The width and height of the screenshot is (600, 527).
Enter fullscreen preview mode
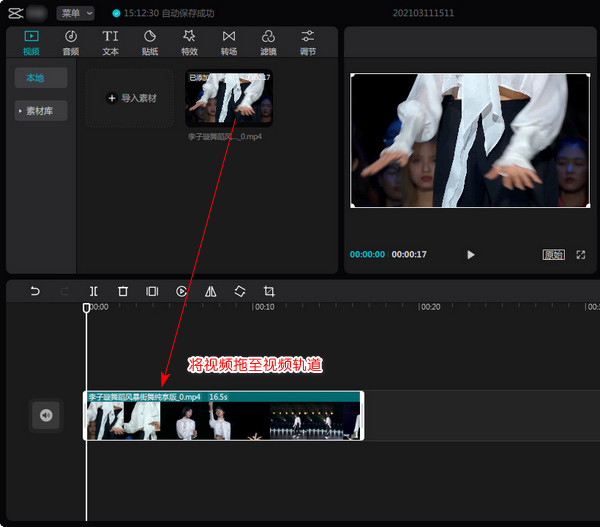pos(580,255)
